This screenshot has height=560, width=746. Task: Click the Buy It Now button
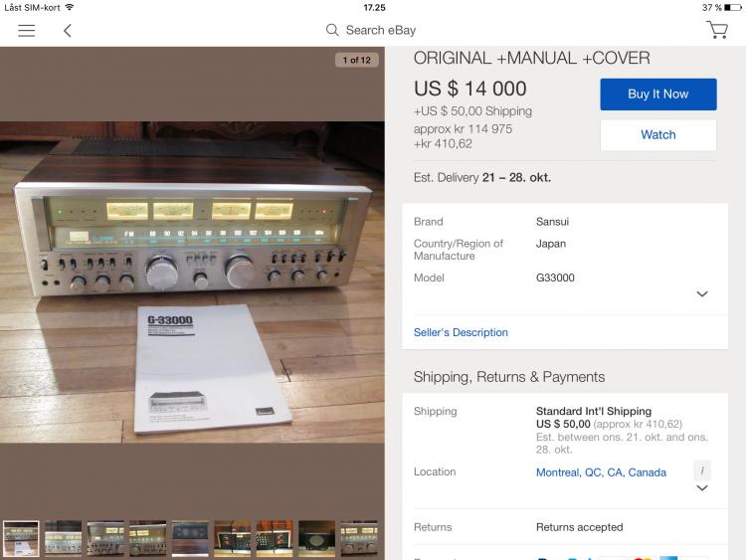tap(658, 94)
